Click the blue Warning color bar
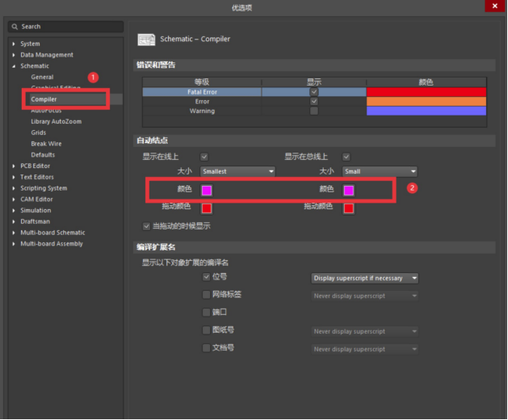This screenshot has height=420, width=508. [426, 111]
